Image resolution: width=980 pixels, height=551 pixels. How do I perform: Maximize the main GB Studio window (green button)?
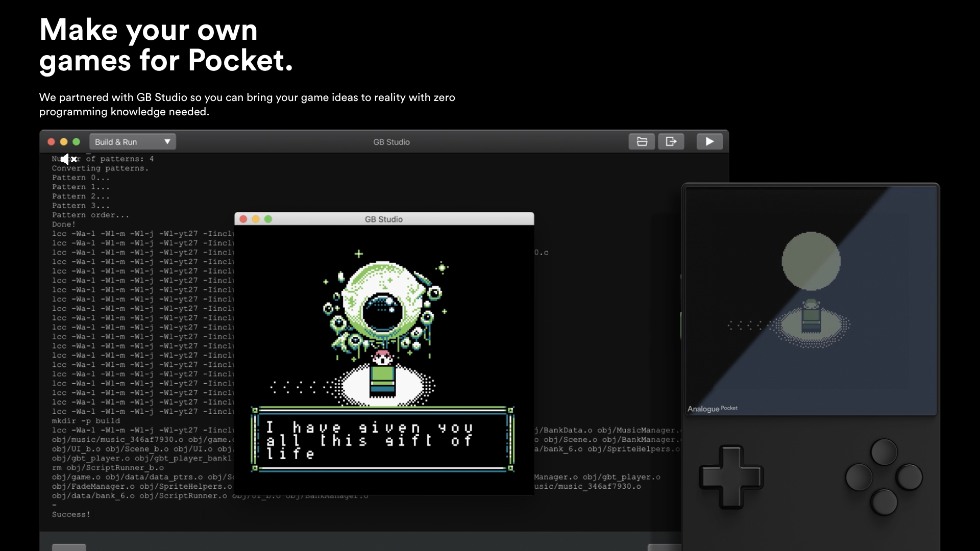(76, 142)
